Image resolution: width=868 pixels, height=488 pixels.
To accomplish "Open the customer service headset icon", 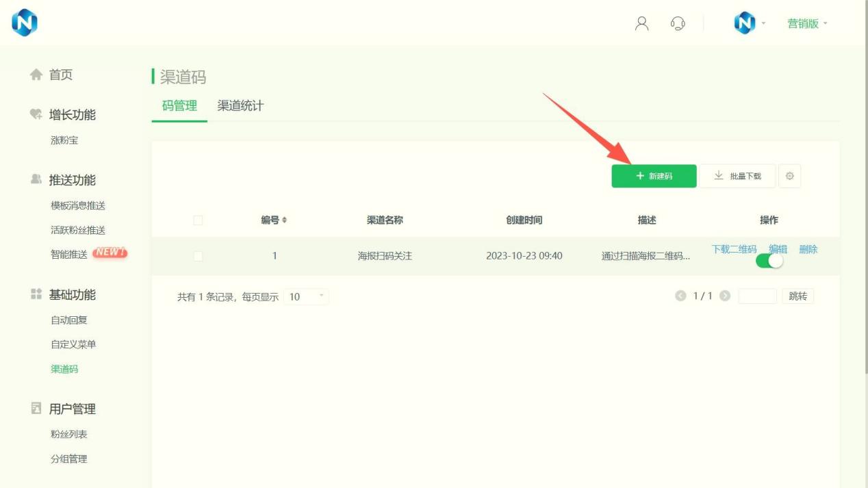I will 678,23.
